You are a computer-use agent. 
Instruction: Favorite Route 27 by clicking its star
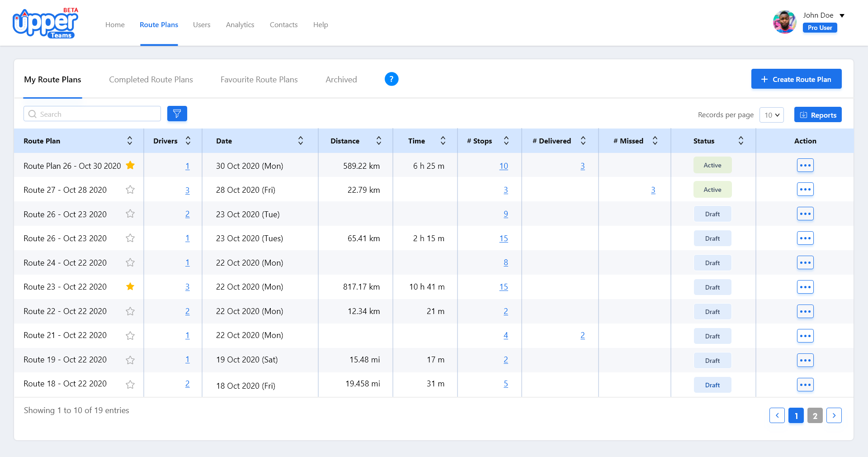pos(130,190)
